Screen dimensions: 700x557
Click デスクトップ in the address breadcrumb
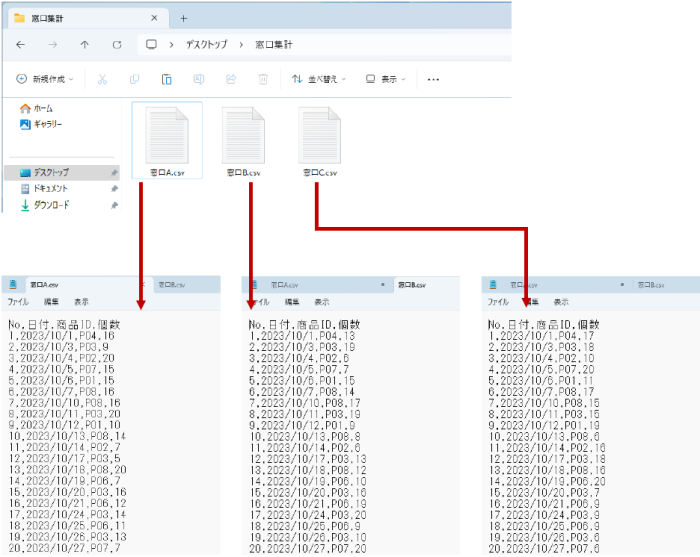tap(206, 45)
